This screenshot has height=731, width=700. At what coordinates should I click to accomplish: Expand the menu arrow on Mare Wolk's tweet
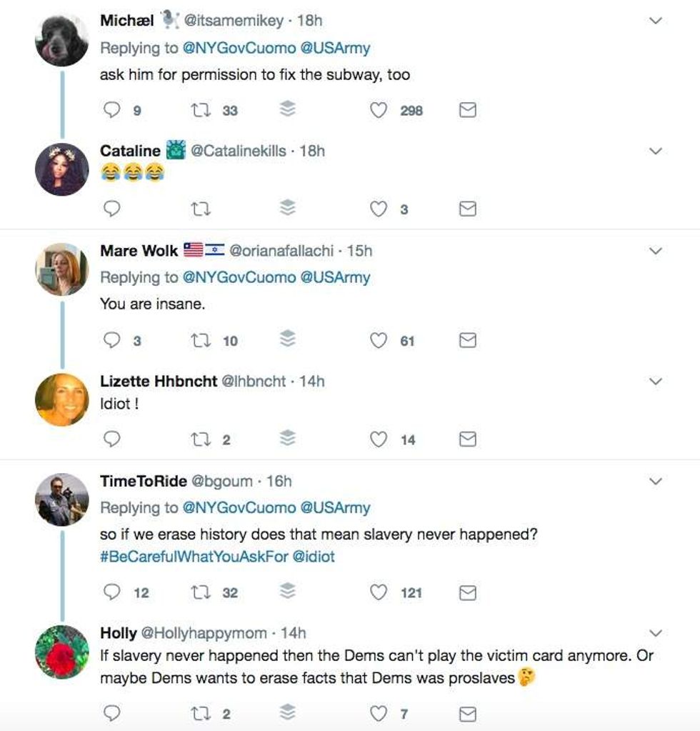(655, 252)
